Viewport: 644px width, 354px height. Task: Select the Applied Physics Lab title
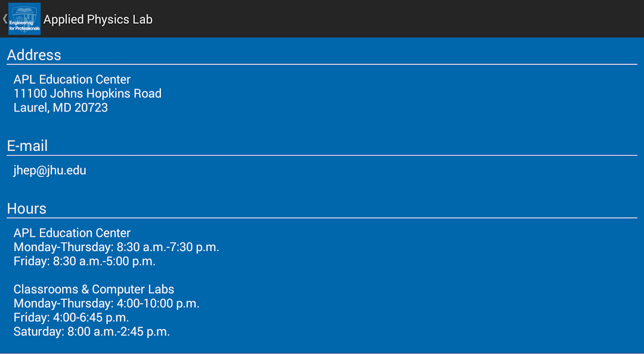click(98, 19)
